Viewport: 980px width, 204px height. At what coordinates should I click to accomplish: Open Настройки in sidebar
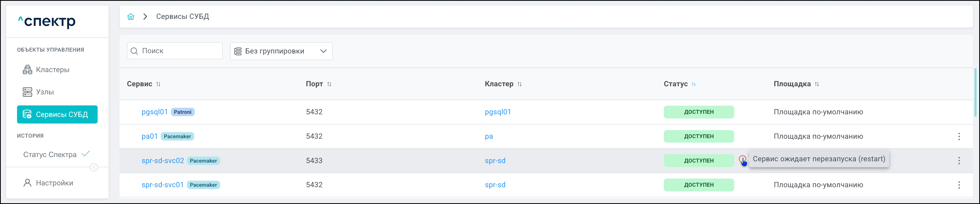click(54, 183)
